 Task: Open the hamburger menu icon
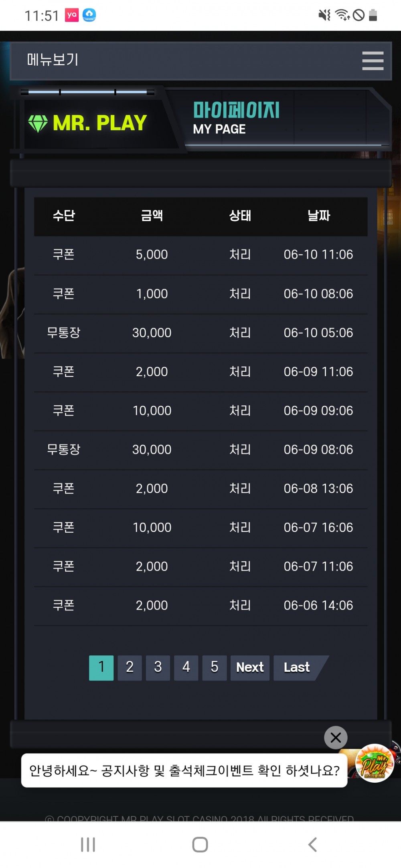[373, 61]
